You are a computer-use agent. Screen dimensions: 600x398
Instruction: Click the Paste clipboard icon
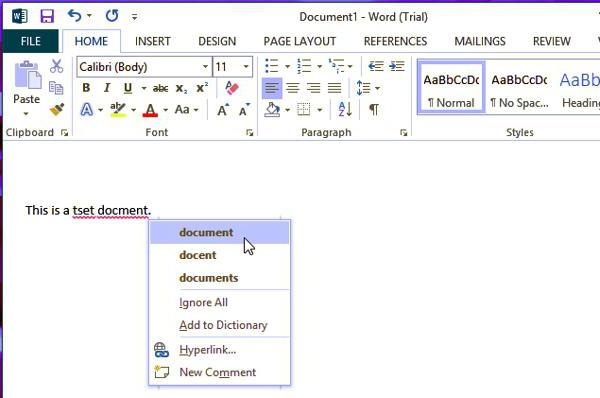[x=28, y=75]
